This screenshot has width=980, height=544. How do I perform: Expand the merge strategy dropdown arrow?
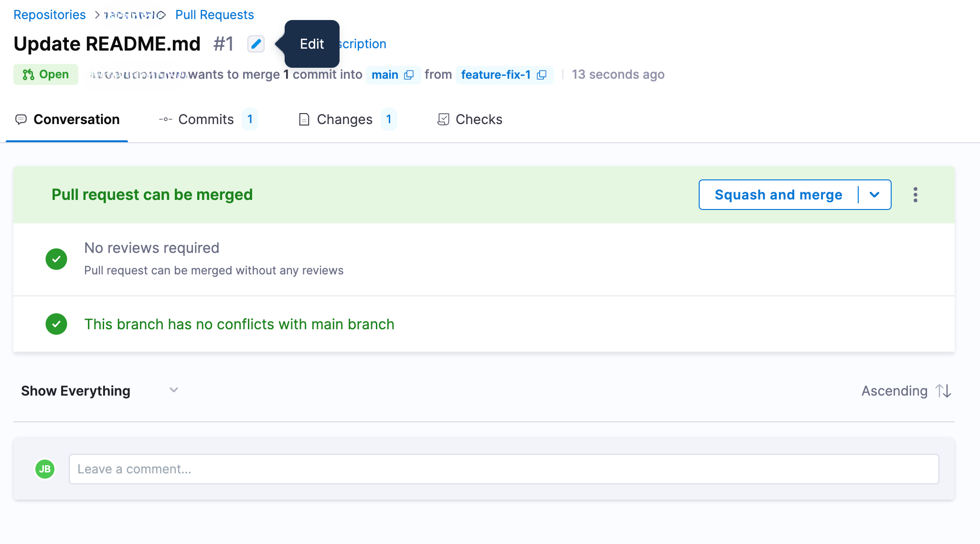(874, 195)
